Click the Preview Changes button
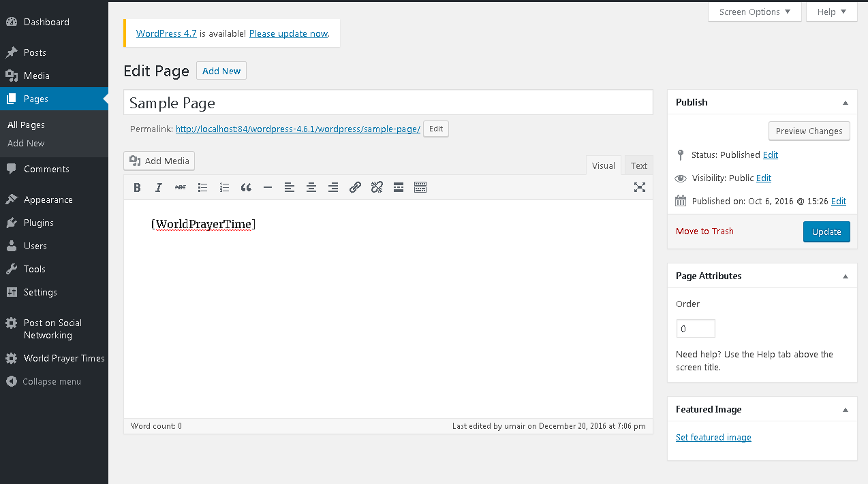Image resolution: width=868 pixels, height=484 pixels. (x=809, y=131)
